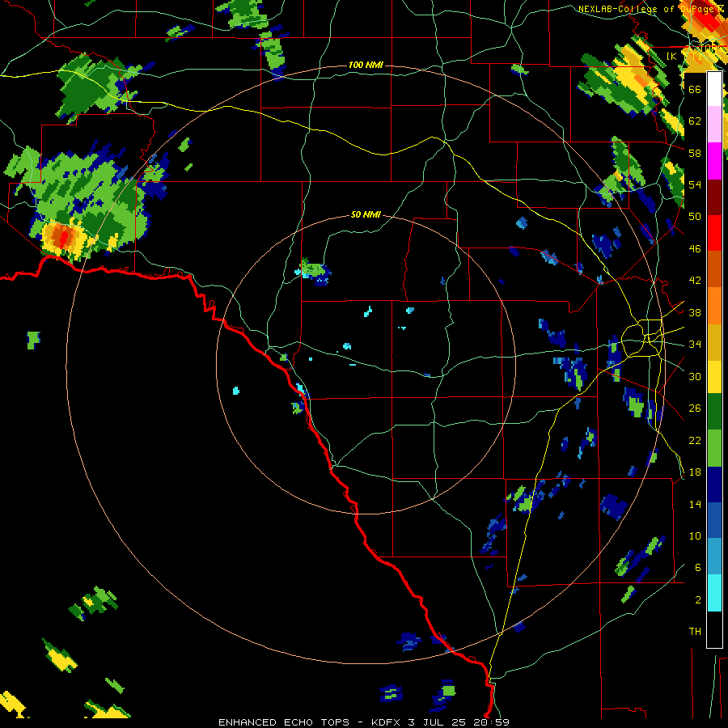Click the 2 value on the scale
This screenshot has height=728, width=728.
coord(697,600)
